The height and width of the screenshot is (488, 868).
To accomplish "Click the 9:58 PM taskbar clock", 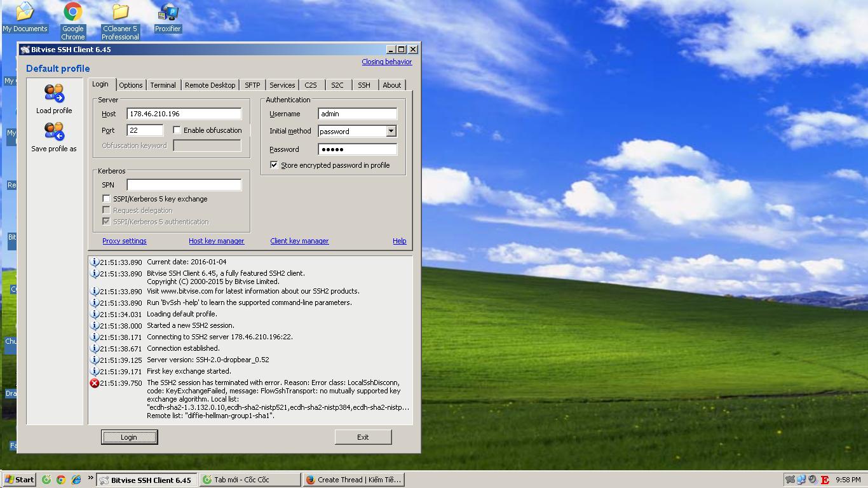I will (848, 480).
